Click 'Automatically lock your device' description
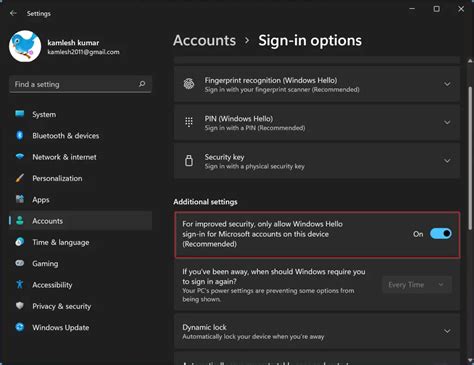 [253, 337]
